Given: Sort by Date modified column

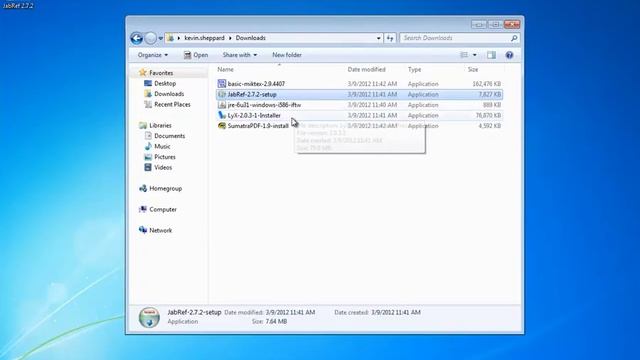Looking at the screenshot, I should coord(367,69).
